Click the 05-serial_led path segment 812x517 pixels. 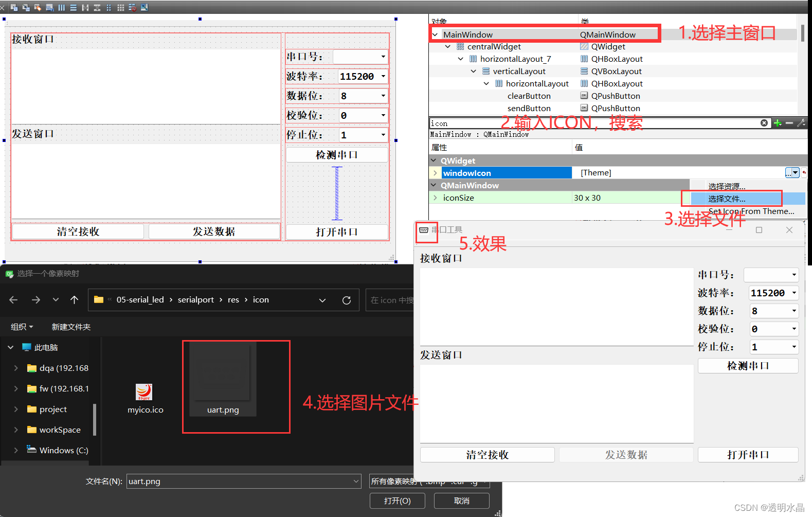click(140, 300)
